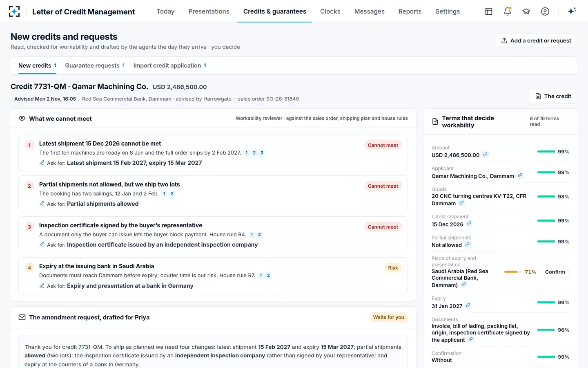Click the Waits for you status badge
Screen dimensions: 588x368
(388, 317)
